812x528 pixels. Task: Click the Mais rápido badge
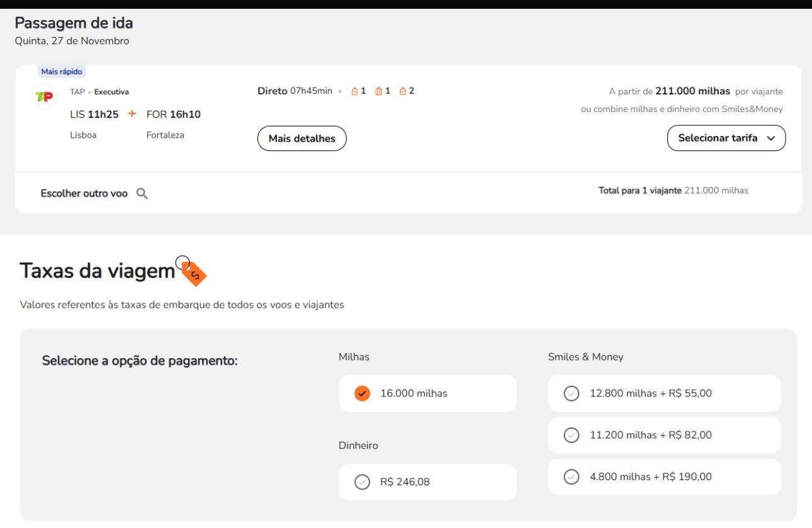click(62, 72)
